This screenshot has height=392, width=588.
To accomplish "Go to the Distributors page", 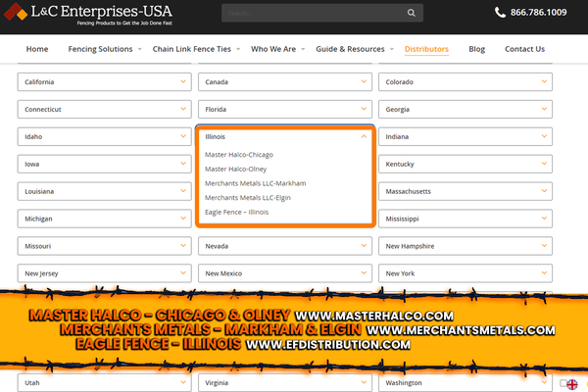I will point(426,49).
